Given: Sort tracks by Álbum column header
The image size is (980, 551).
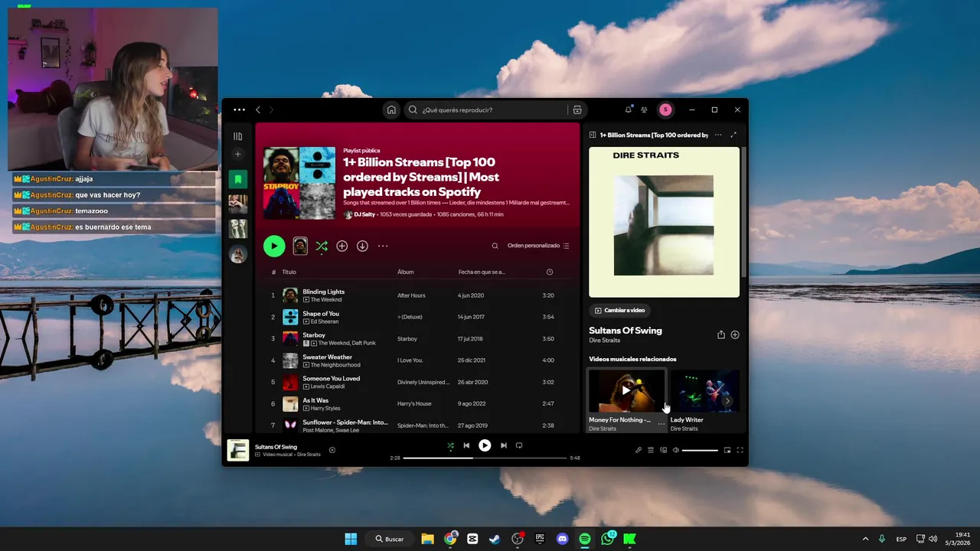Looking at the screenshot, I should (x=405, y=272).
